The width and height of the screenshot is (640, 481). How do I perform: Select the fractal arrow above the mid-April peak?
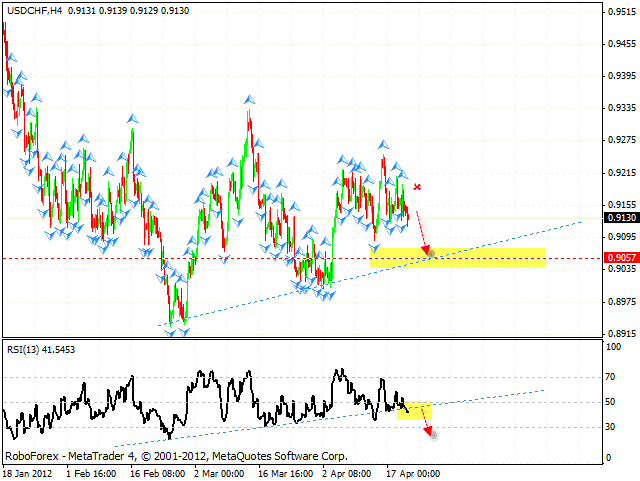tap(382, 145)
